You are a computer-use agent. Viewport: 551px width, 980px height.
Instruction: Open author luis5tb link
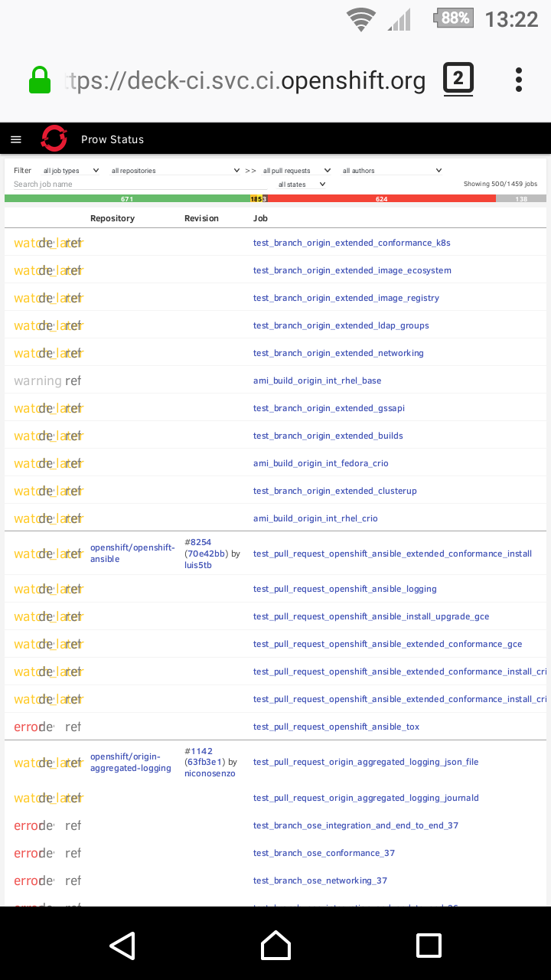[198, 565]
